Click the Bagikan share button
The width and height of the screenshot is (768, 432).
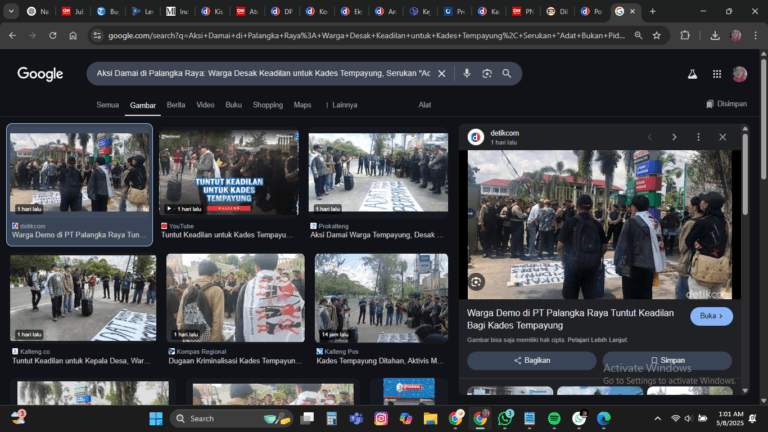(x=532, y=360)
